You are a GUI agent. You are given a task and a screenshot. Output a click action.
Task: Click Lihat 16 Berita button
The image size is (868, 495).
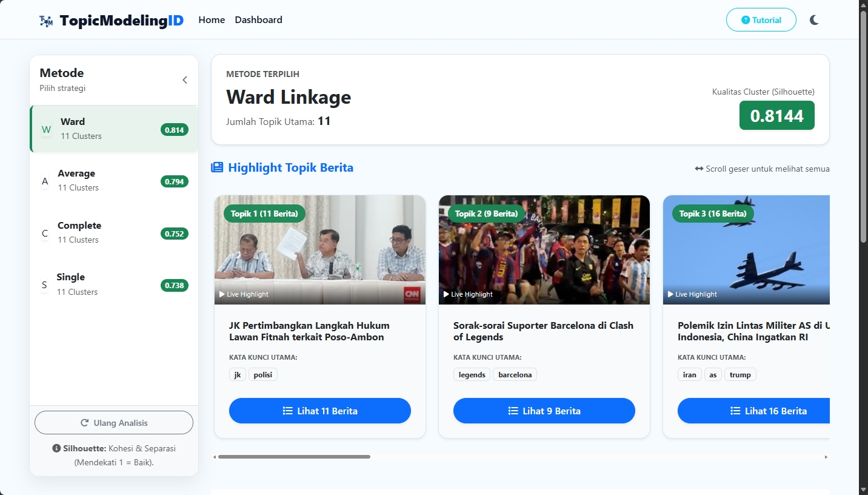[753, 411]
